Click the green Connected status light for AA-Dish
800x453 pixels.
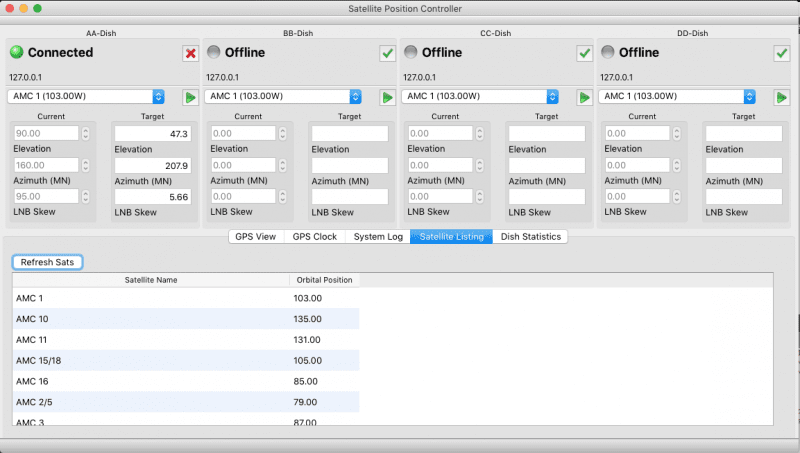[x=17, y=52]
